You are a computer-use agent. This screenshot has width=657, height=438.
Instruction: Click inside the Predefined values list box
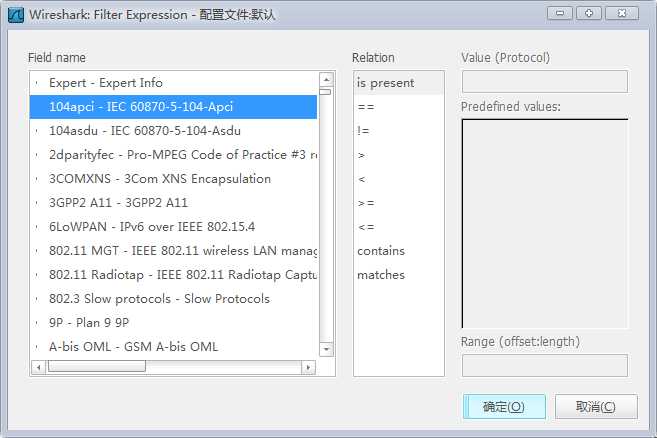pyautogui.click(x=545, y=223)
